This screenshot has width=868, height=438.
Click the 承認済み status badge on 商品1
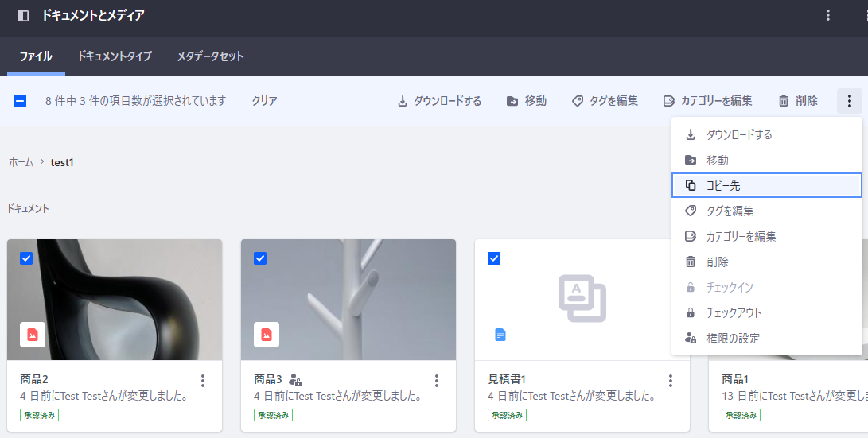(x=741, y=415)
